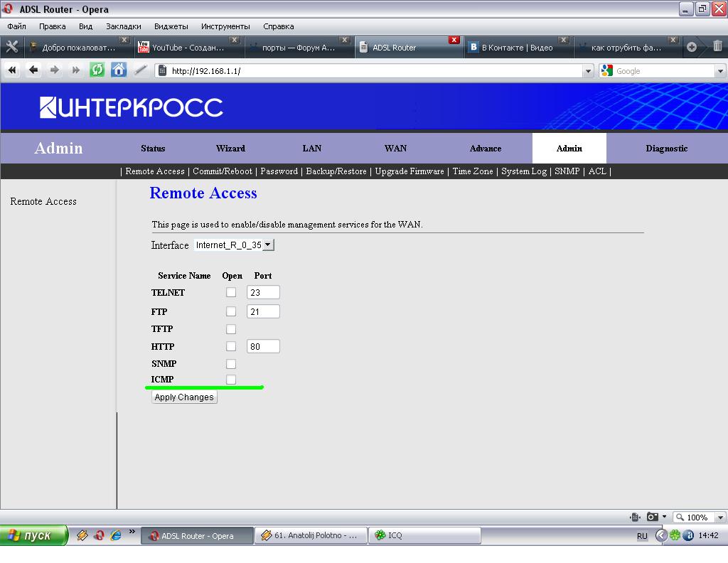The image size is (728, 563).
Task: Switch to the Status tab
Action: [x=153, y=149]
